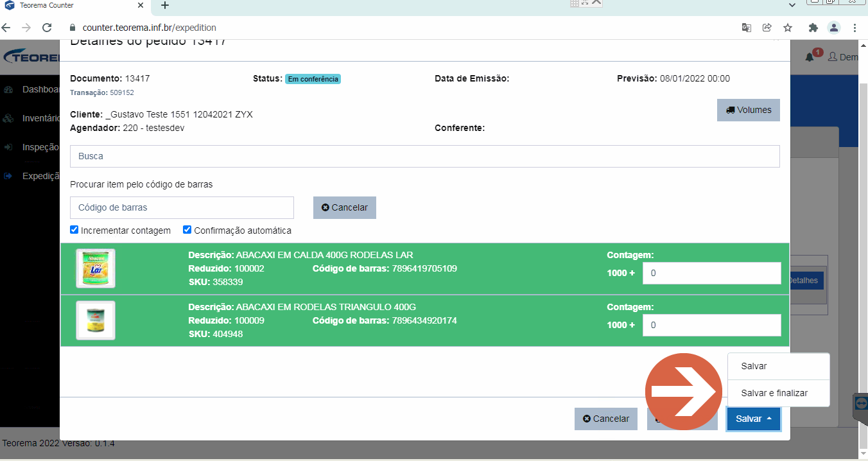Click the Inspeção icon in sidebar
The width and height of the screenshot is (868, 461).
(x=8, y=147)
